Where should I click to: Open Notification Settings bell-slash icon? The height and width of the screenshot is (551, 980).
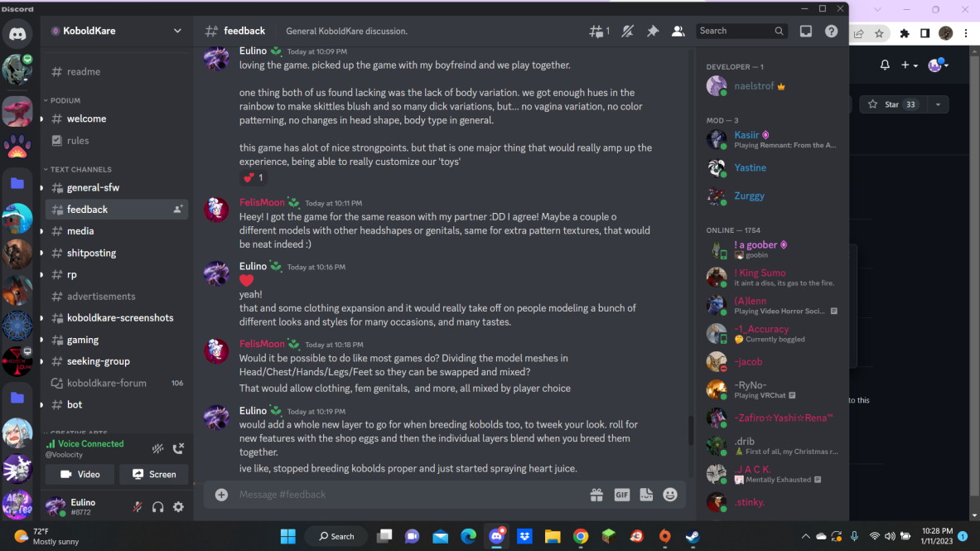click(627, 31)
